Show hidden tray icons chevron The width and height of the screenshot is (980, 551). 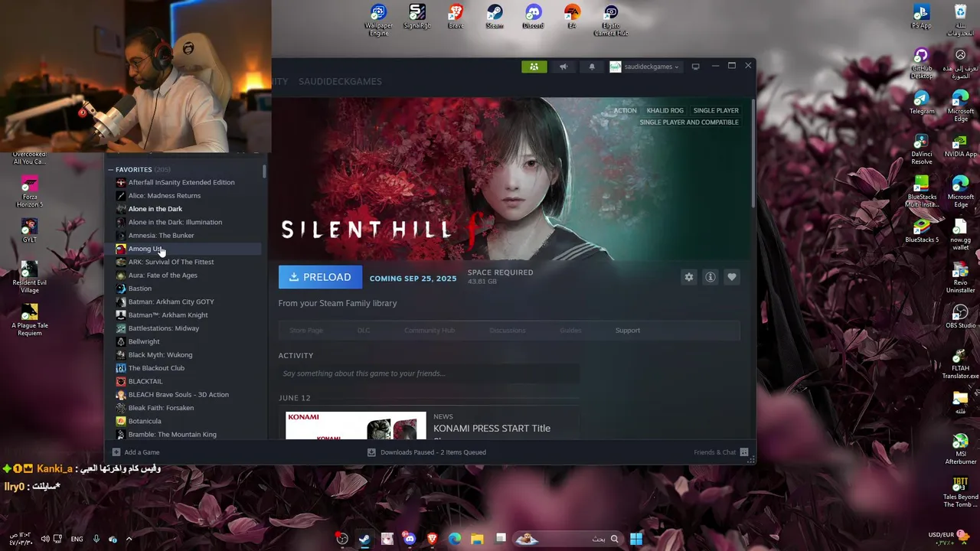(129, 539)
